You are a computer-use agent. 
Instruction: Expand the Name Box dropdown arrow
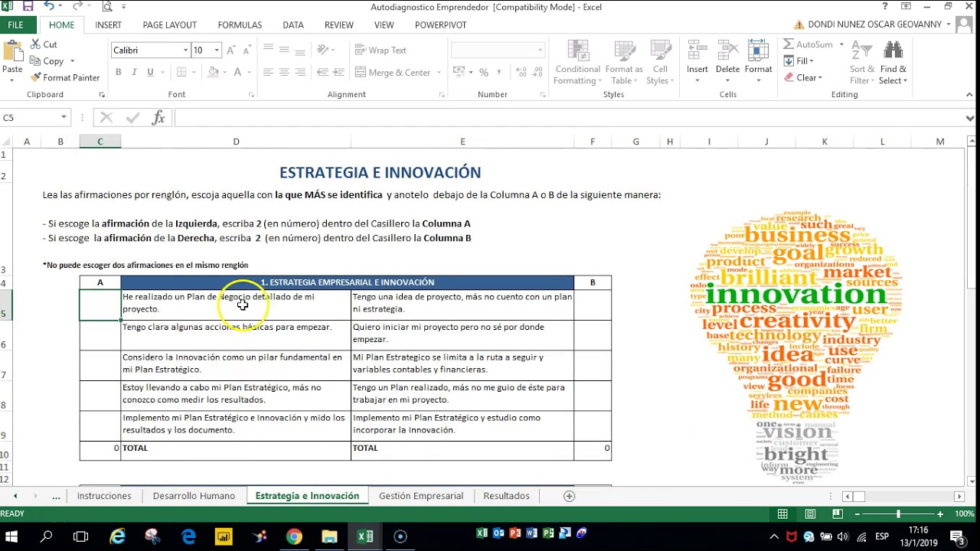point(64,118)
